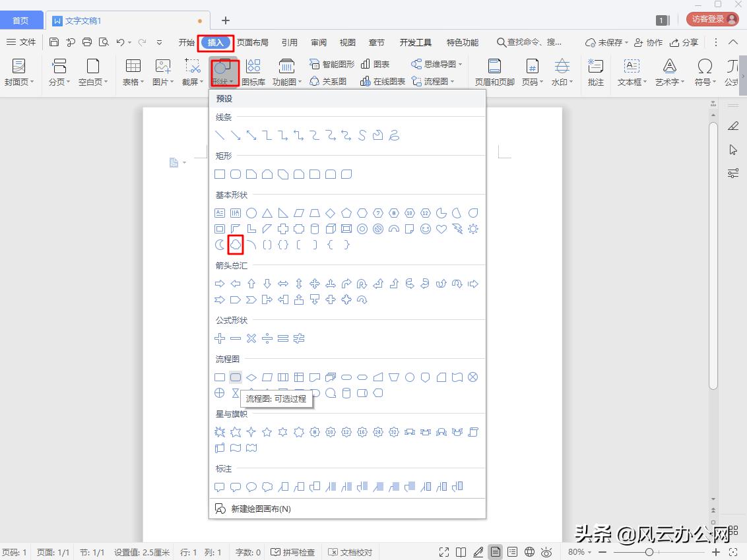The width and height of the screenshot is (747, 560).
Task: Open the 审阅 ribbon tab
Action: point(319,42)
